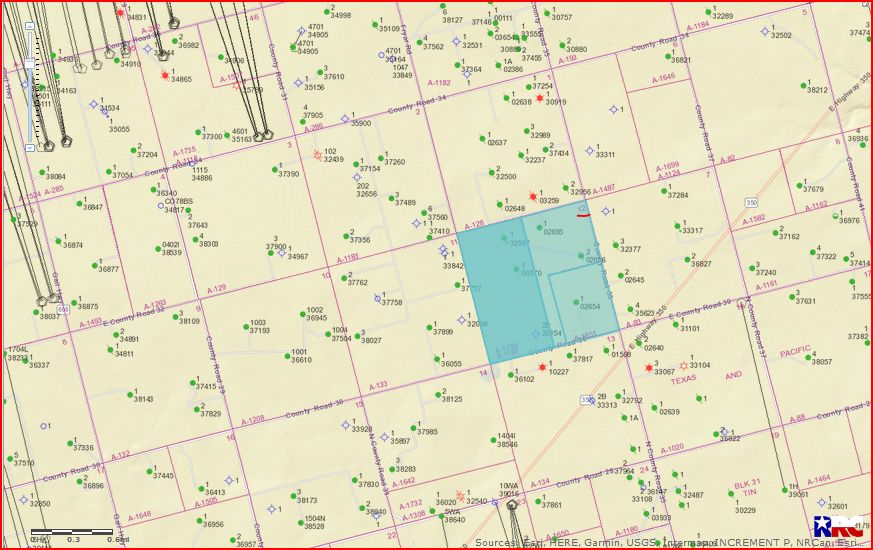This screenshot has height=550, width=873.
Task: Click abstract label A-1735
Action: (184, 151)
